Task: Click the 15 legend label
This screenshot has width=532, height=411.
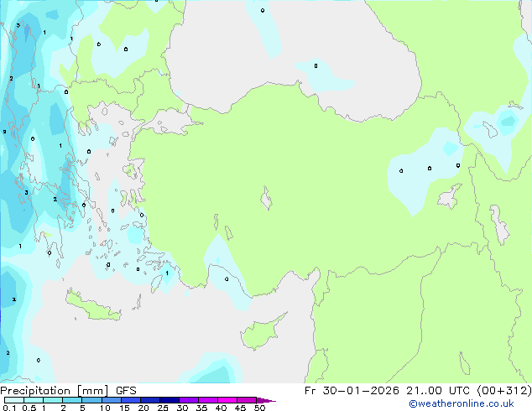Action: point(124,408)
